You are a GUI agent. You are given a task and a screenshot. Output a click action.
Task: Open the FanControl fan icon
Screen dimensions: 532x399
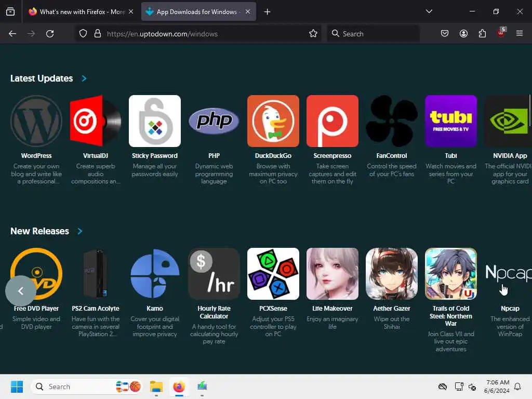click(x=392, y=121)
